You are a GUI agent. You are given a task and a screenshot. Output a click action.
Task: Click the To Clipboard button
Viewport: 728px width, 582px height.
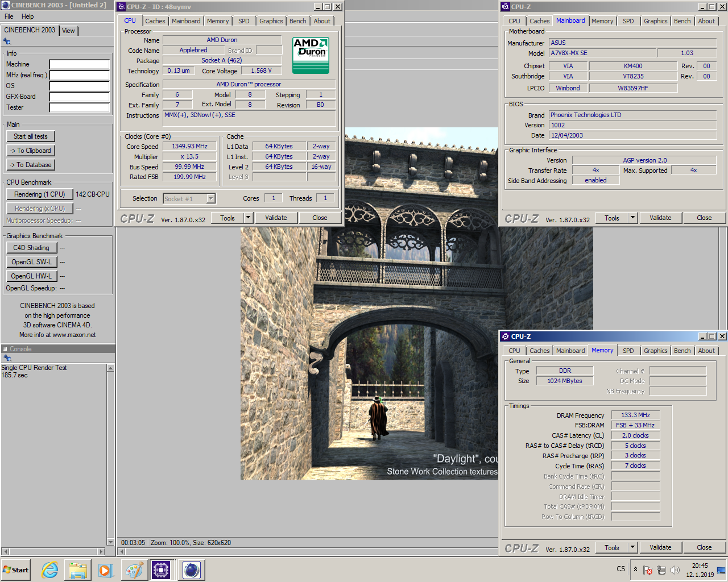point(31,151)
